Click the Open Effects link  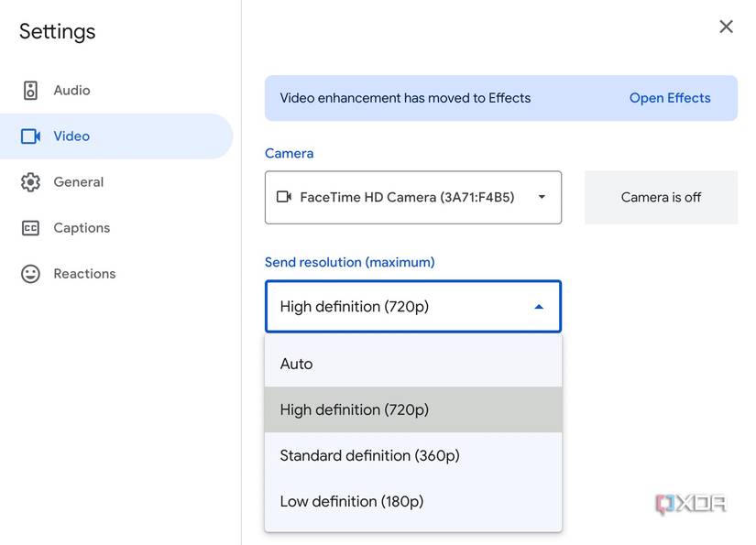tap(670, 98)
